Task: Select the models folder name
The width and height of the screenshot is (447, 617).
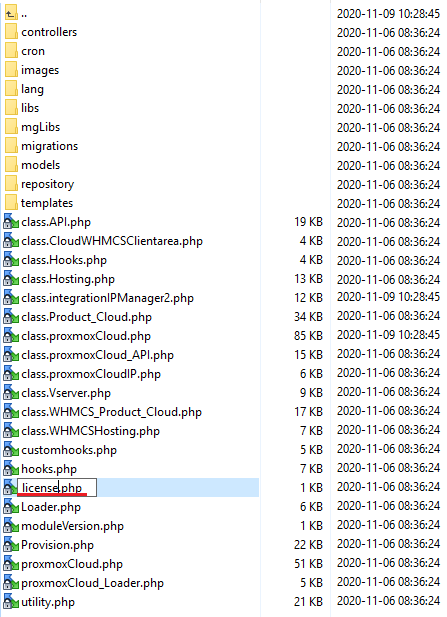Action: click(x=41, y=165)
